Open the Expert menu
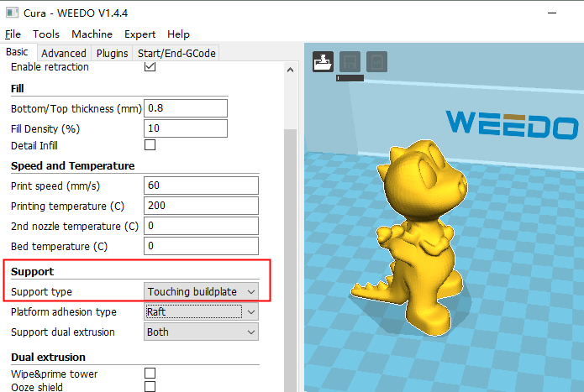 point(139,34)
